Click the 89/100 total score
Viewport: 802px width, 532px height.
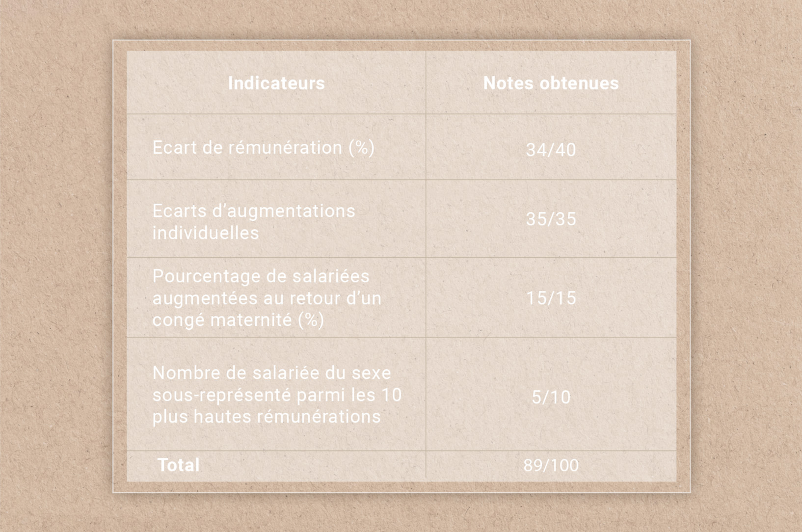(x=551, y=465)
